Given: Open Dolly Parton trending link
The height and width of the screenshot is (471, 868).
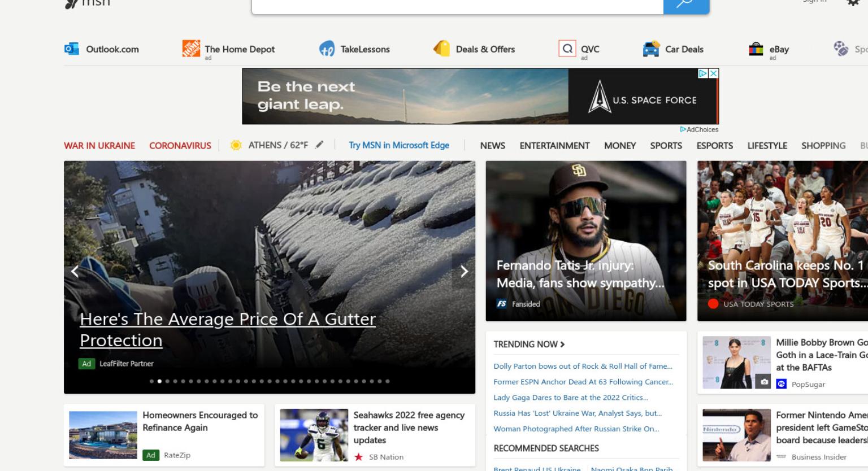Looking at the screenshot, I should tap(583, 366).
